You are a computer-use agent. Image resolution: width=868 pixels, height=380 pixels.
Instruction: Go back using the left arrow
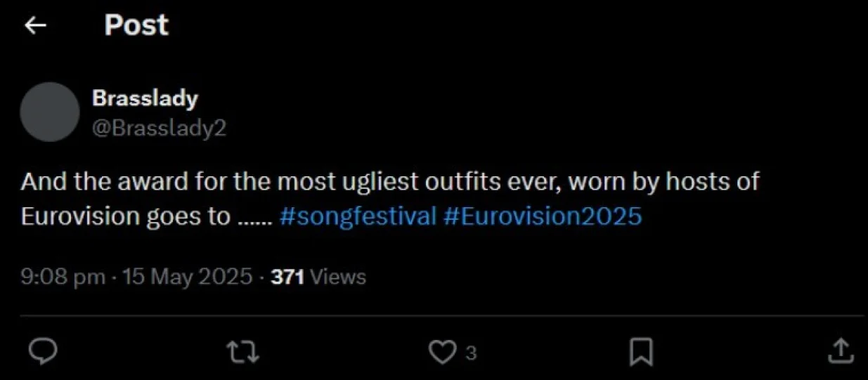tap(35, 26)
